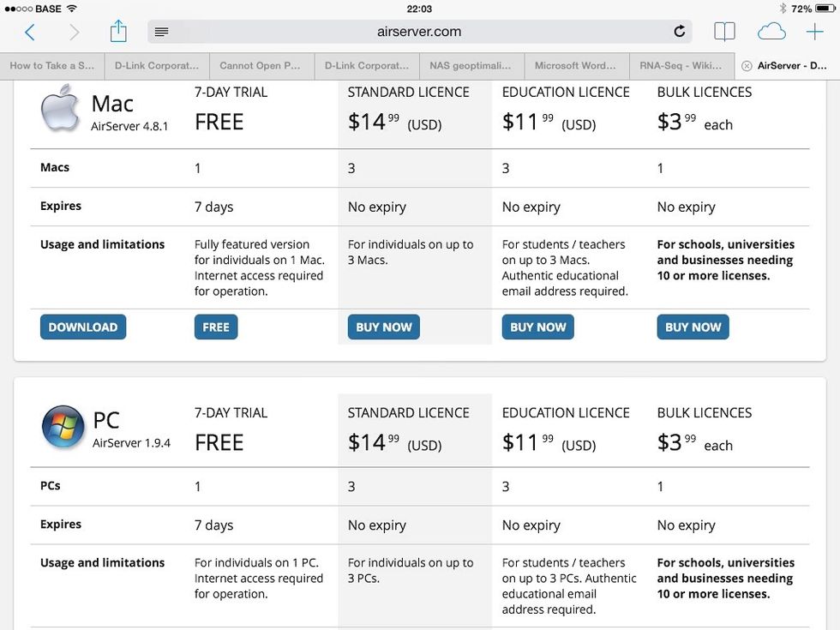This screenshot has width=840, height=630.
Task: Open the How to Take a S... tab
Action: [x=51, y=66]
